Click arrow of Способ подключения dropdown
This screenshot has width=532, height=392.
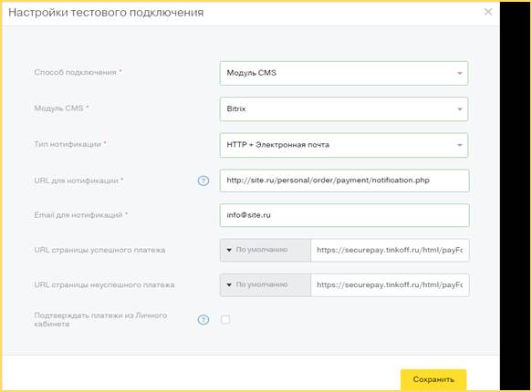click(x=460, y=73)
